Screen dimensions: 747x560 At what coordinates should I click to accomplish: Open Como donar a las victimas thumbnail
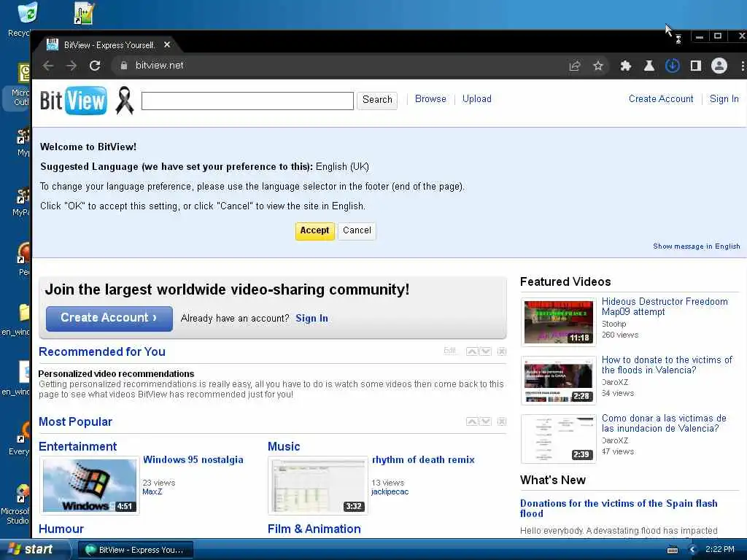pyautogui.click(x=558, y=439)
